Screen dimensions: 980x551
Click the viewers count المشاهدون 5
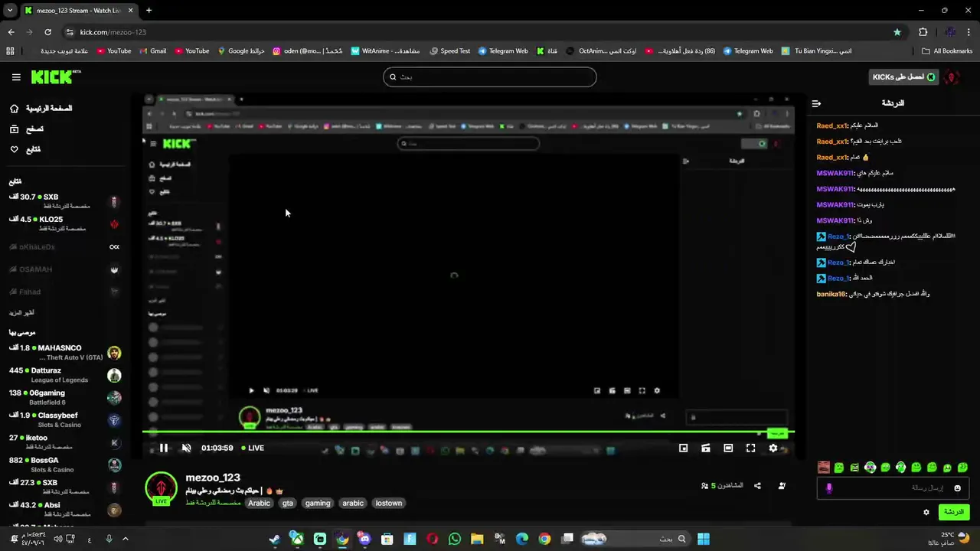coord(722,486)
